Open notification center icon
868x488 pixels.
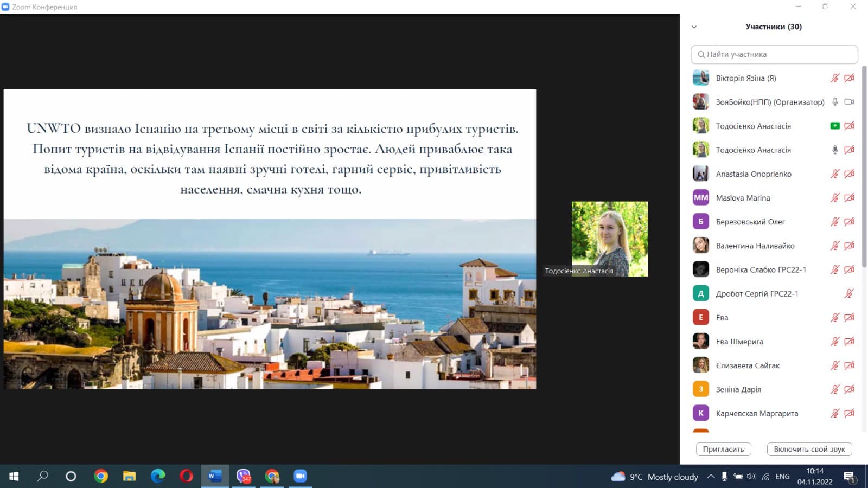point(850,477)
